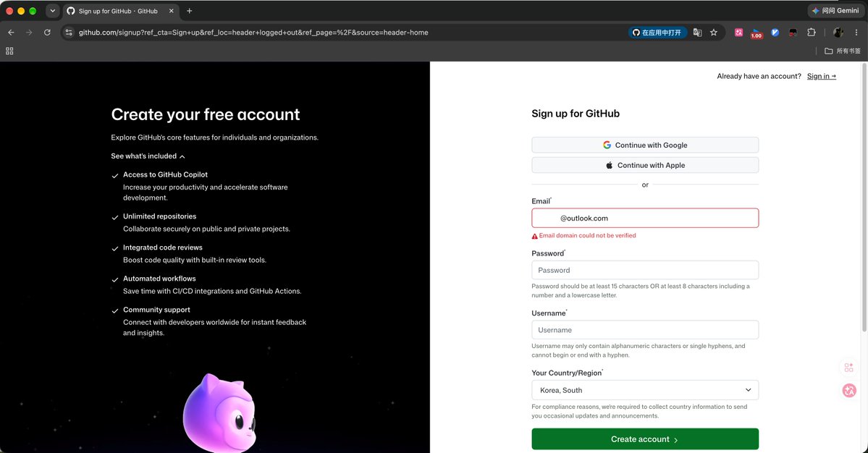Click the Create account button
868x453 pixels.
(645, 439)
